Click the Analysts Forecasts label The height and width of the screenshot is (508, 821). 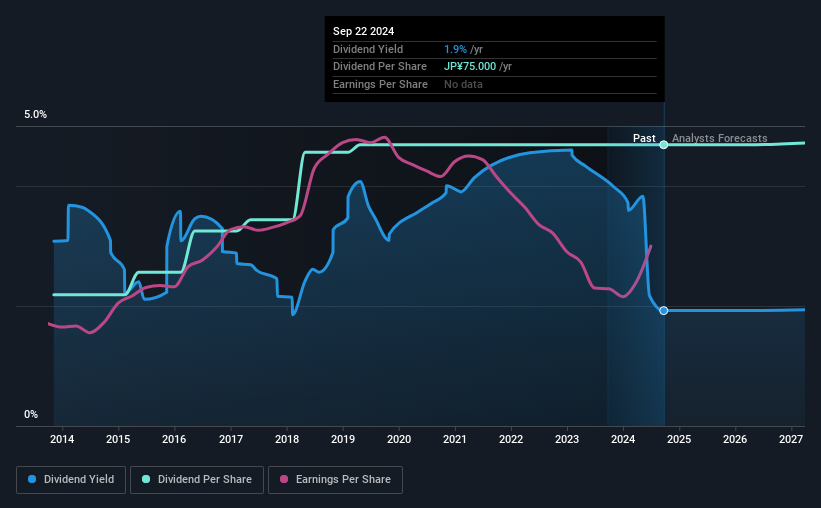719,138
